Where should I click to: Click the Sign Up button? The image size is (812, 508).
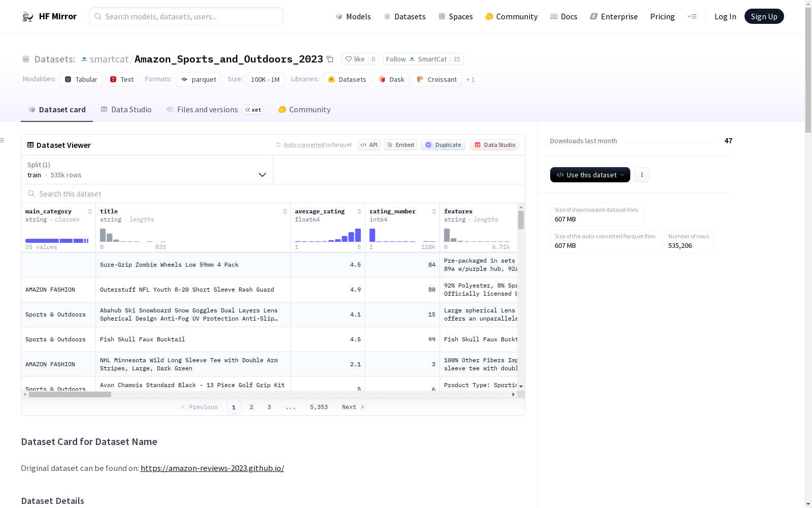point(764,16)
